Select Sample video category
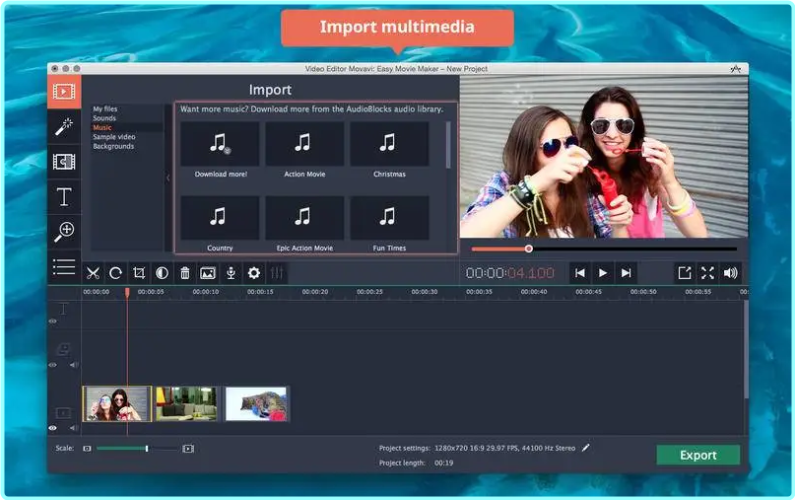This screenshot has height=500, width=795. 114,137
